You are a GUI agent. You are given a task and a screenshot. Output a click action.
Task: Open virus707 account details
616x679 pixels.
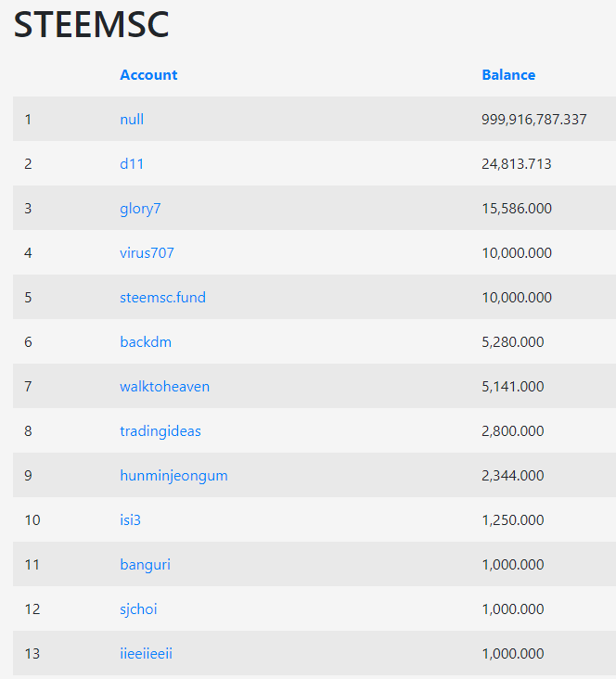[x=147, y=253]
